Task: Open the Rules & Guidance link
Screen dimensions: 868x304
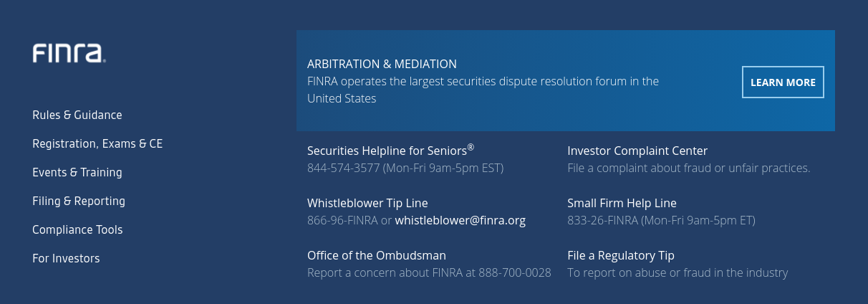Action: [x=77, y=115]
